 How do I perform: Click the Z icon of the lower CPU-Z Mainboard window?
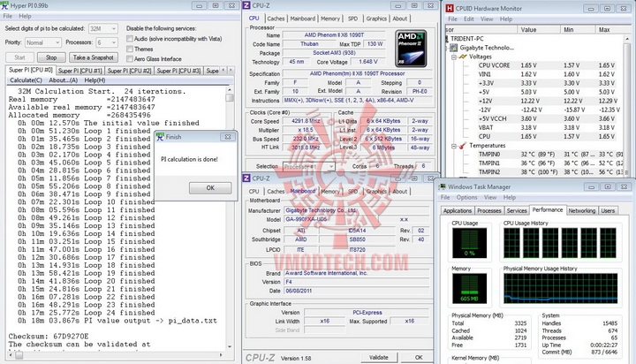coord(246,178)
